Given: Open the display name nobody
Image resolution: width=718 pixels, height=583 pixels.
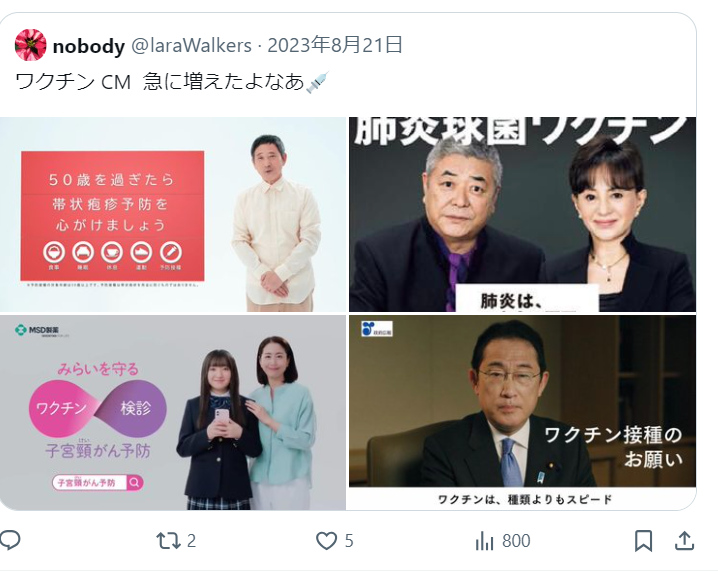Looking at the screenshot, I should point(89,46).
